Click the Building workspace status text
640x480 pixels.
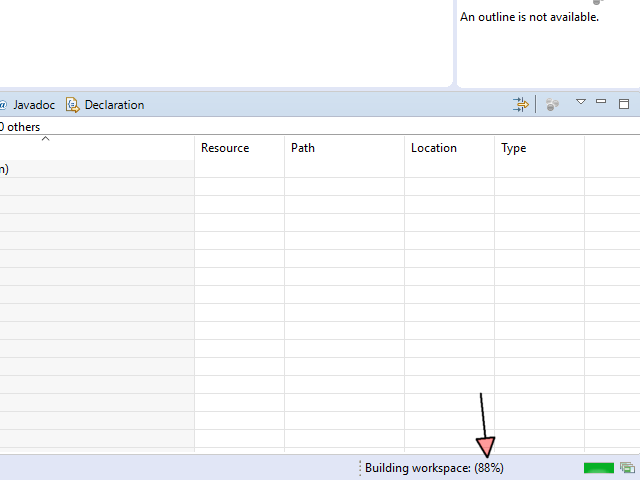pyautogui.click(x=434, y=468)
